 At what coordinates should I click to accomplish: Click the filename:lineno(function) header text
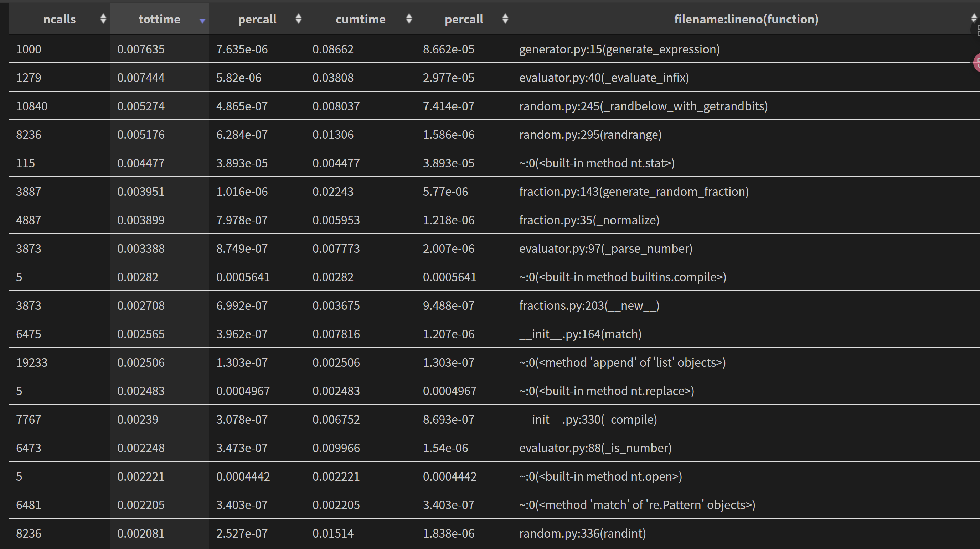(x=746, y=19)
